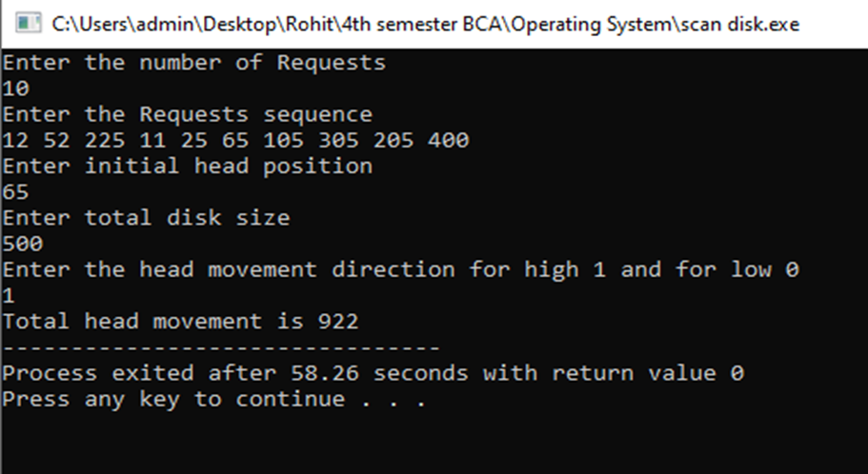This screenshot has height=474, width=868.
Task: Click the 'Enter initial head position' prompt
Action: click(188, 166)
